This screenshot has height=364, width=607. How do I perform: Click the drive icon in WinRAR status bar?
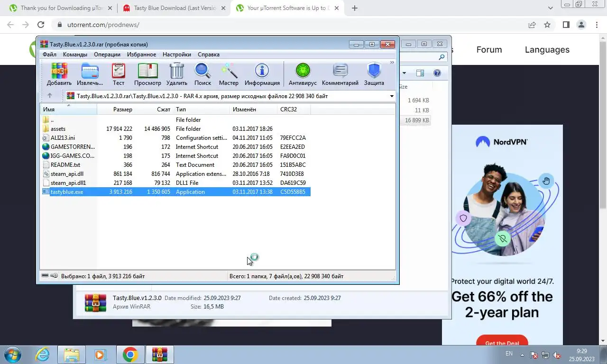point(45,276)
